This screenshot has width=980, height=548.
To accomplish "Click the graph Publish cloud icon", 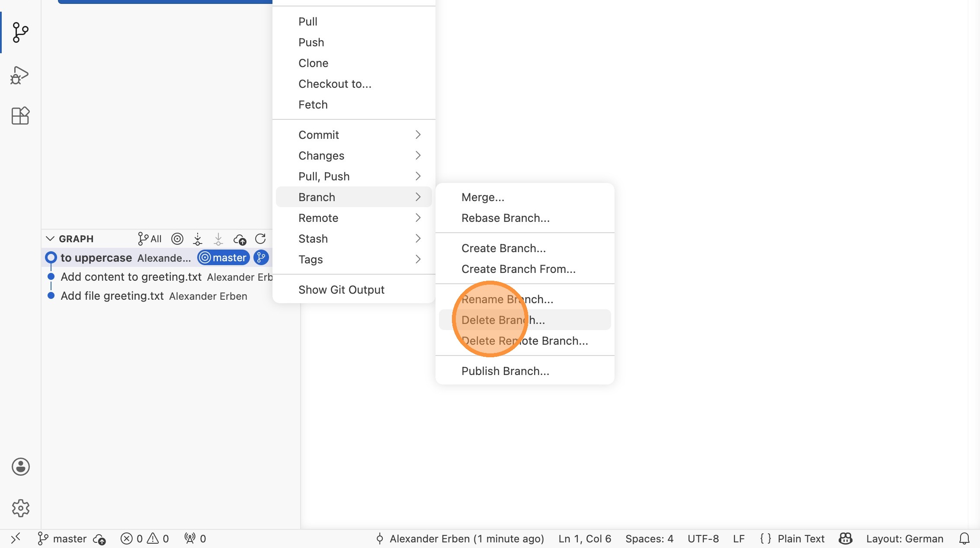I will pos(240,239).
